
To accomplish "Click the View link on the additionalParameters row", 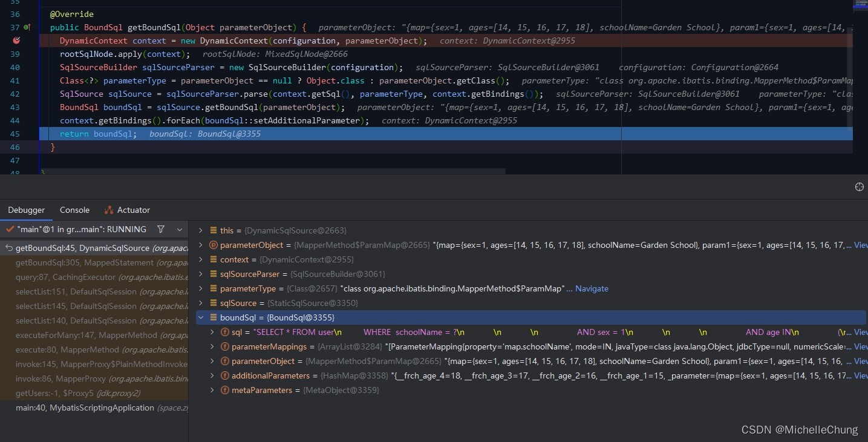I will coord(861,375).
